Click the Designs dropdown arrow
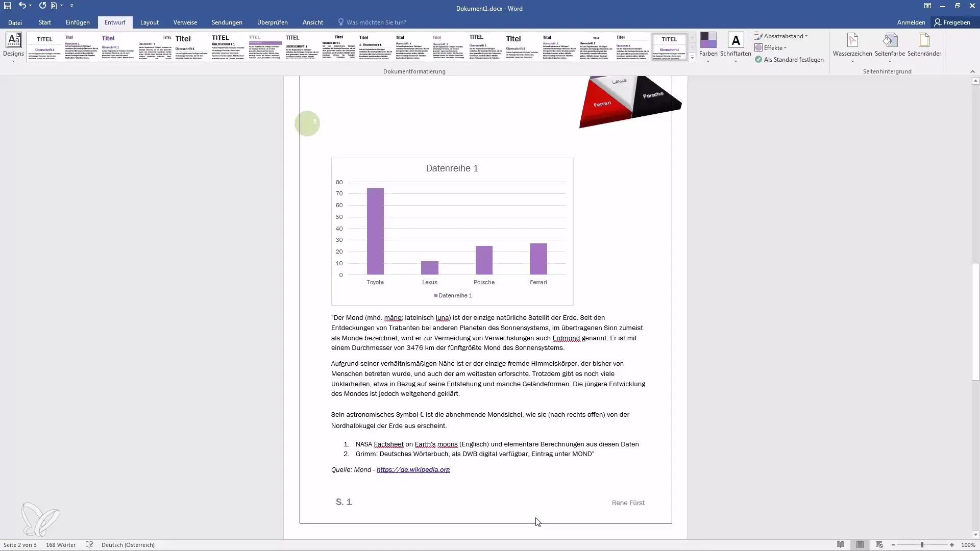The height and width of the screenshot is (551, 980). coord(14,62)
